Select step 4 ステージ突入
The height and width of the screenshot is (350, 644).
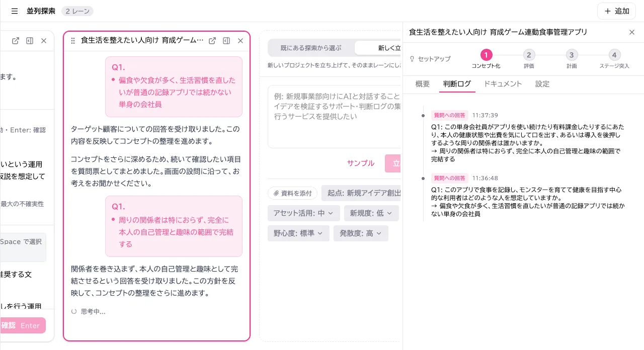tap(614, 59)
